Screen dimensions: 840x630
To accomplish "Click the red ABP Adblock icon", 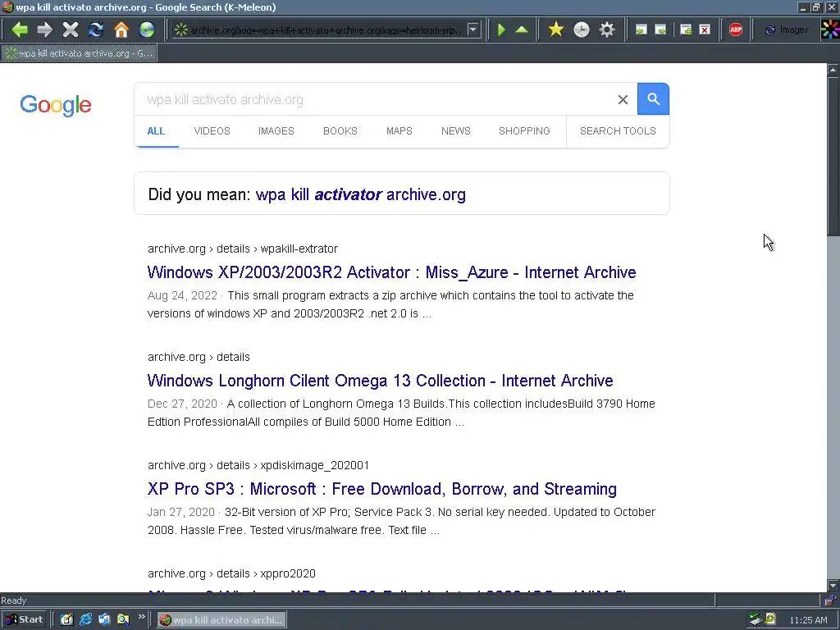I will pos(736,30).
